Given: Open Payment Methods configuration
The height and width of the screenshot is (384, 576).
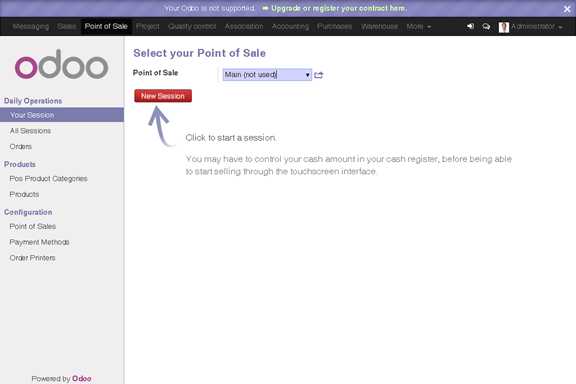Looking at the screenshot, I should [39, 242].
